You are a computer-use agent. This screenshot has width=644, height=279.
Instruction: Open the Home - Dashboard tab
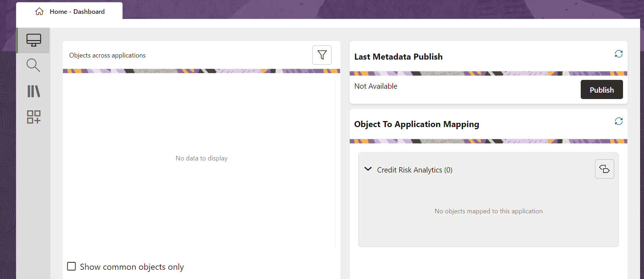[x=69, y=11]
